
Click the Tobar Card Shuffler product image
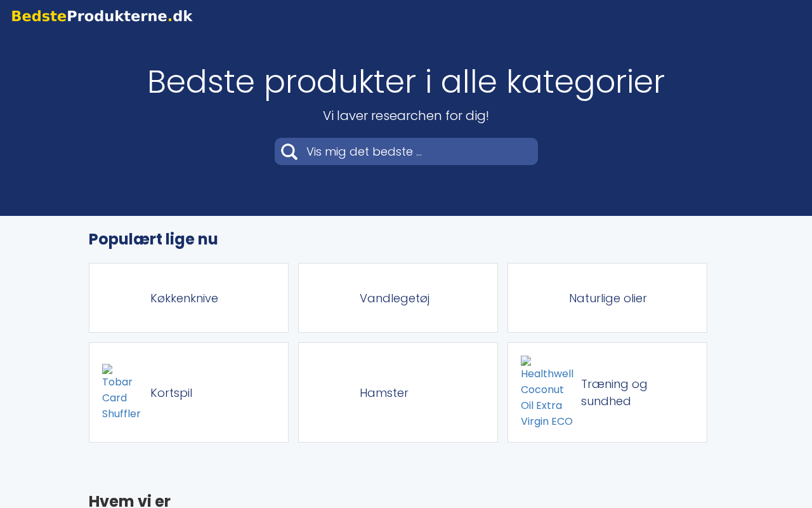point(120,391)
